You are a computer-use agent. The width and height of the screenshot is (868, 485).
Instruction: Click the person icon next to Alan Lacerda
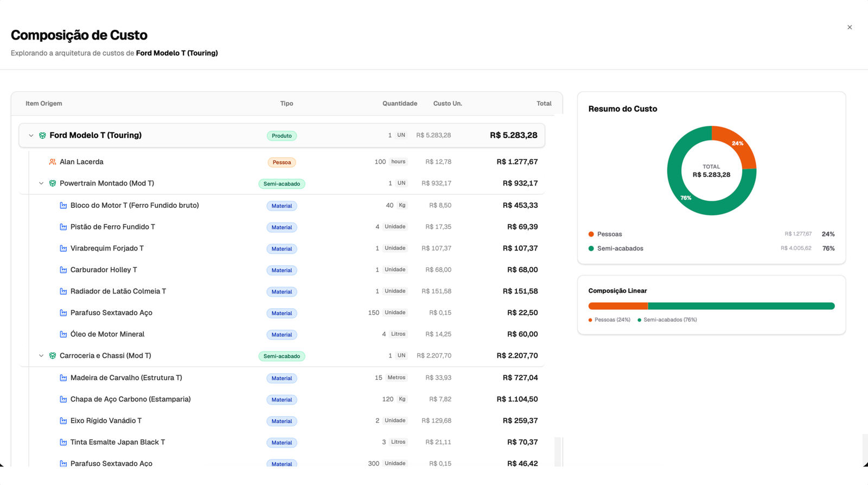coord(53,162)
